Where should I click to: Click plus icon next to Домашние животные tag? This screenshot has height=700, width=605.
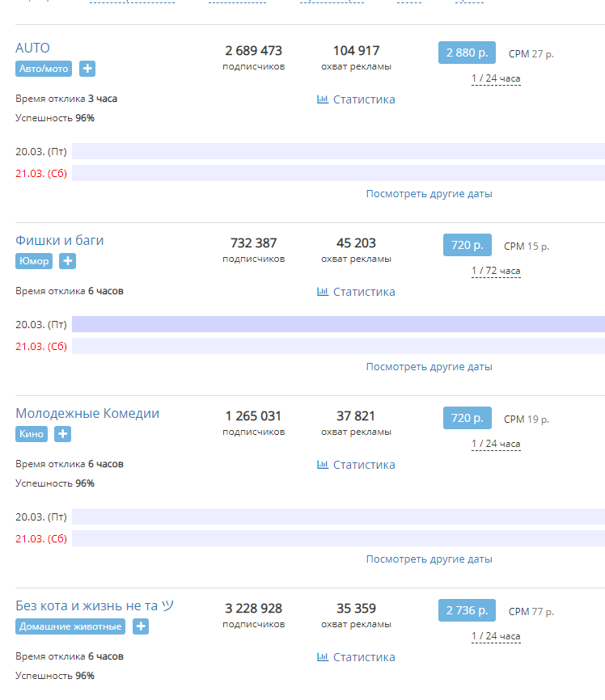140,626
